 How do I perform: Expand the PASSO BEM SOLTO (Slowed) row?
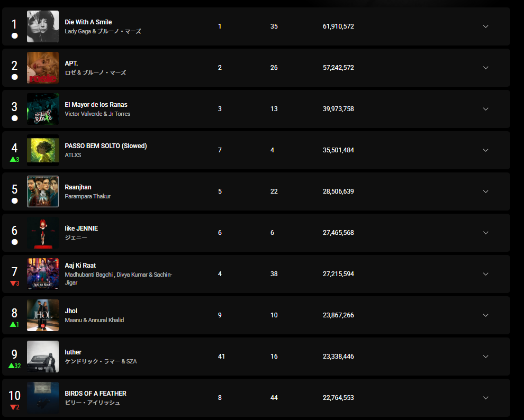click(485, 150)
